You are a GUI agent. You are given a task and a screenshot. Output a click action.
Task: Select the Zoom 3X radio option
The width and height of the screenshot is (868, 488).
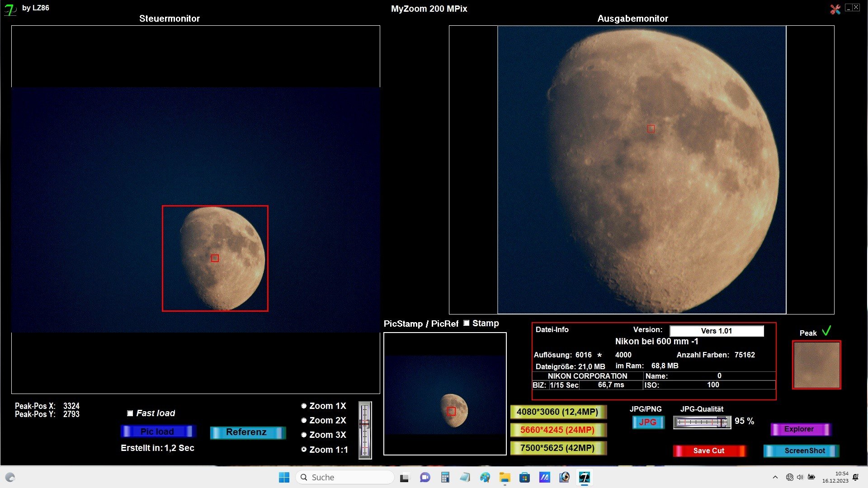click(x=304, y=435)
